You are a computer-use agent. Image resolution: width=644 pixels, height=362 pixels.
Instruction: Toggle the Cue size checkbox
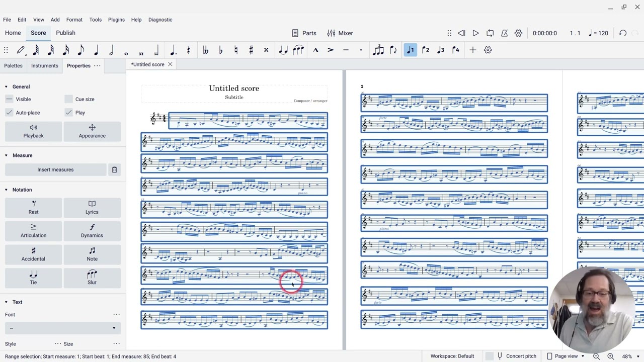coord(69,99)
